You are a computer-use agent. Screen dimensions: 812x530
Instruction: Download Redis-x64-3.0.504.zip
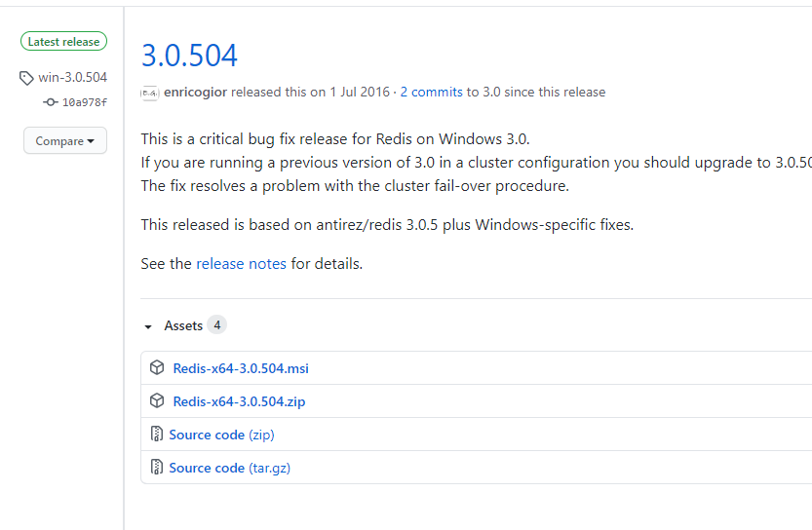[239, 401]
